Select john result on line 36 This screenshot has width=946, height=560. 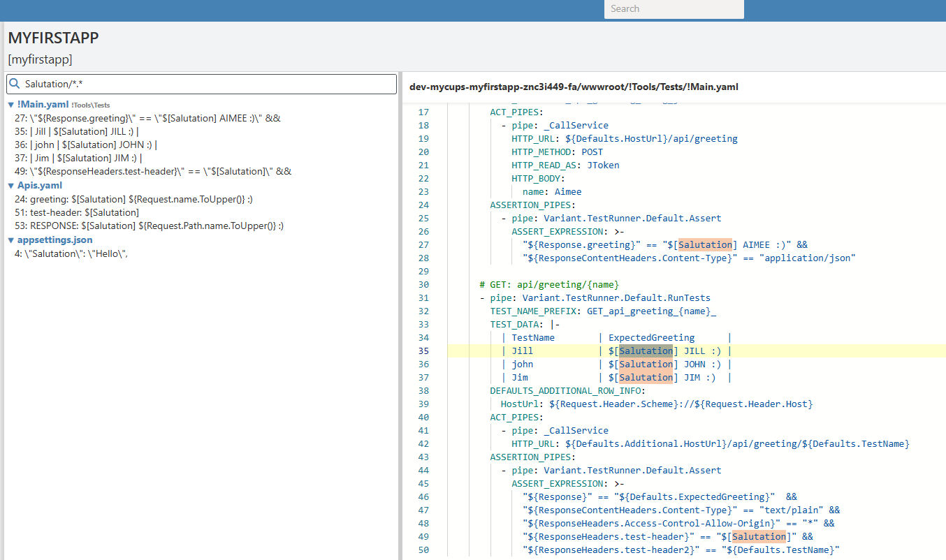tap(85, 145)
